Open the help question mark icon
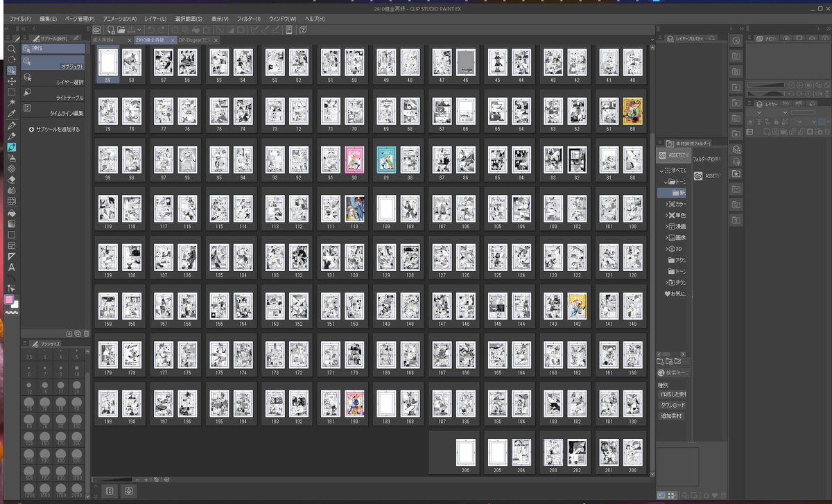832x504 pixels. [x=302, y=30]
